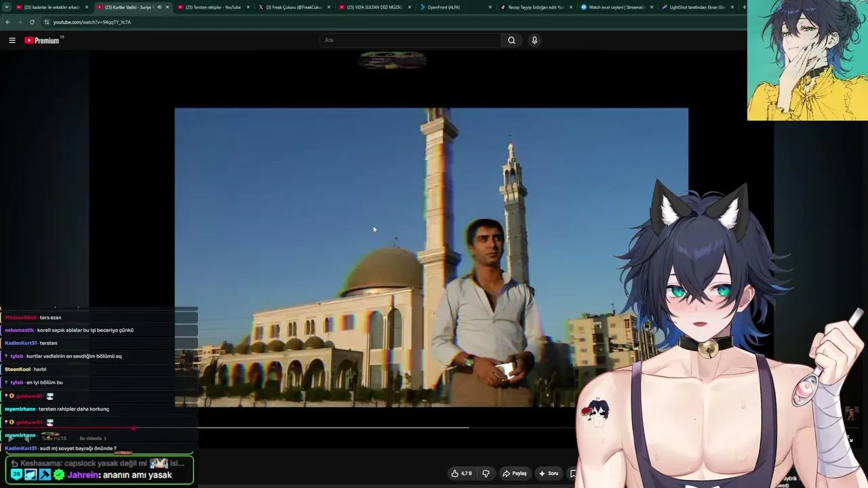This screenshot has width=868, height=488.
Task: Reload the page
Action: [x=32, y=22]
